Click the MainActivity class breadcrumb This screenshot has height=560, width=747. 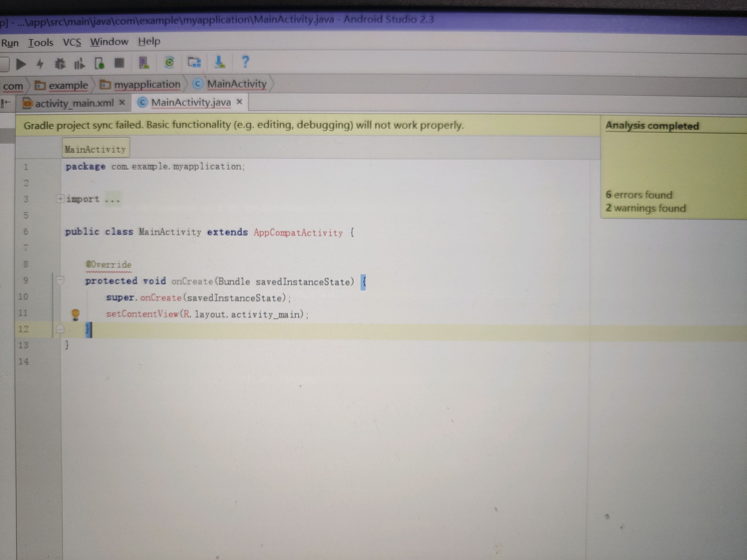pos(230,84)
